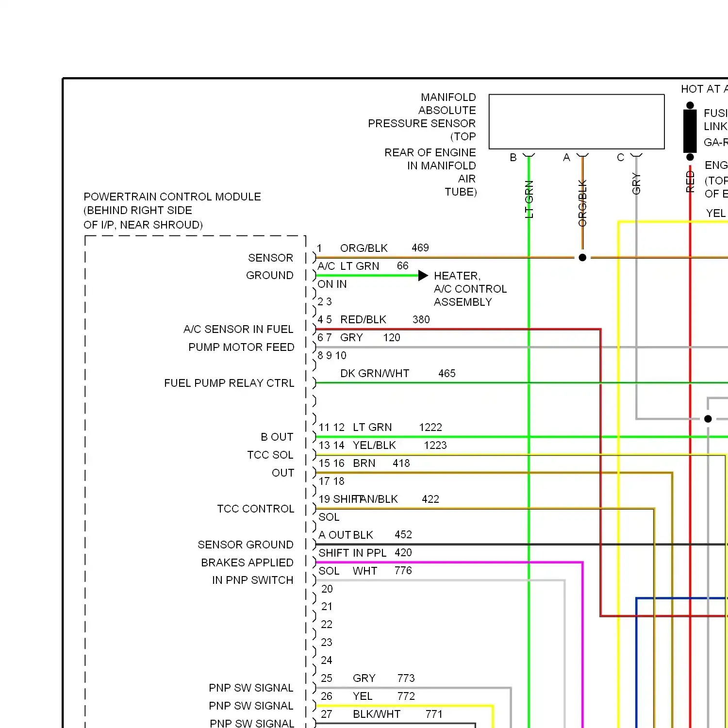
Task: Click pin number 20
Action: click(x=327, y=589)
